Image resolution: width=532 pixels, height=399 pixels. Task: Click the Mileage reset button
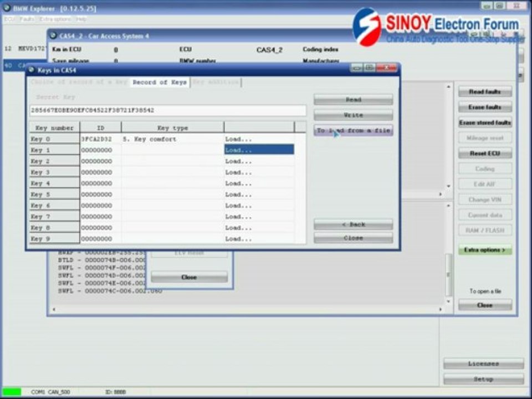click(x=485, y=138)
